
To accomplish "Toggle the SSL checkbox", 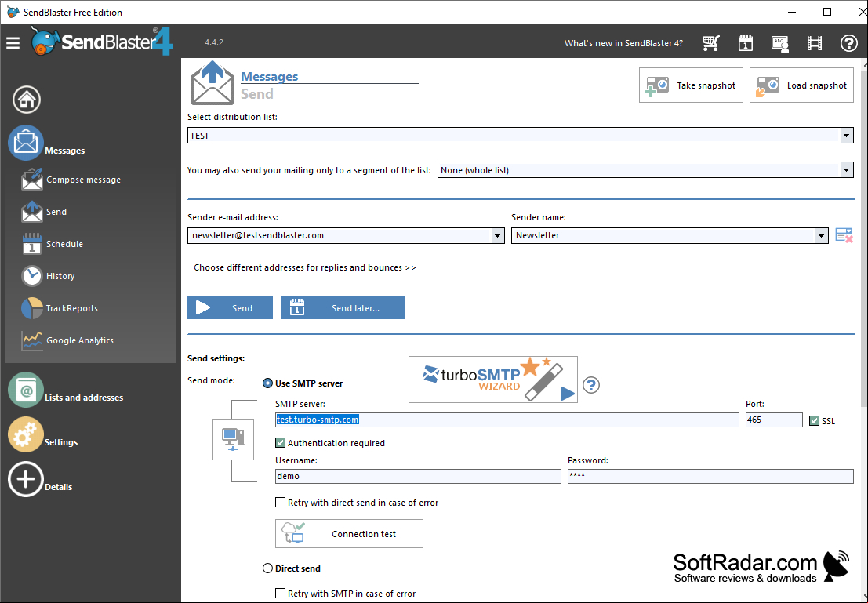I will [x=814, y=421].
